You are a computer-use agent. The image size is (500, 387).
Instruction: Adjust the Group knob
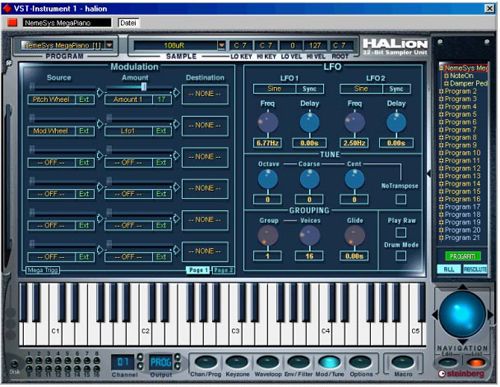pyautogui.click(x=268, y=235)
